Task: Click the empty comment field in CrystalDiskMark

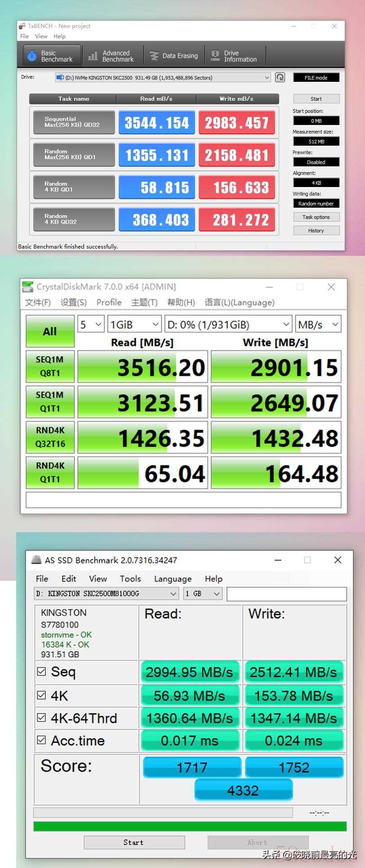Action: [183, 500]
